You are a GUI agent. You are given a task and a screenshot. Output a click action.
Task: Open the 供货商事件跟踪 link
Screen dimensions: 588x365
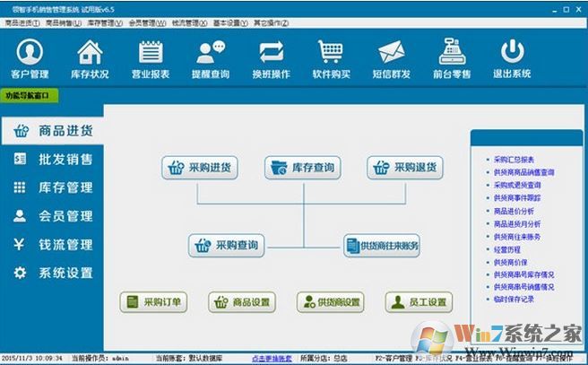517,197
